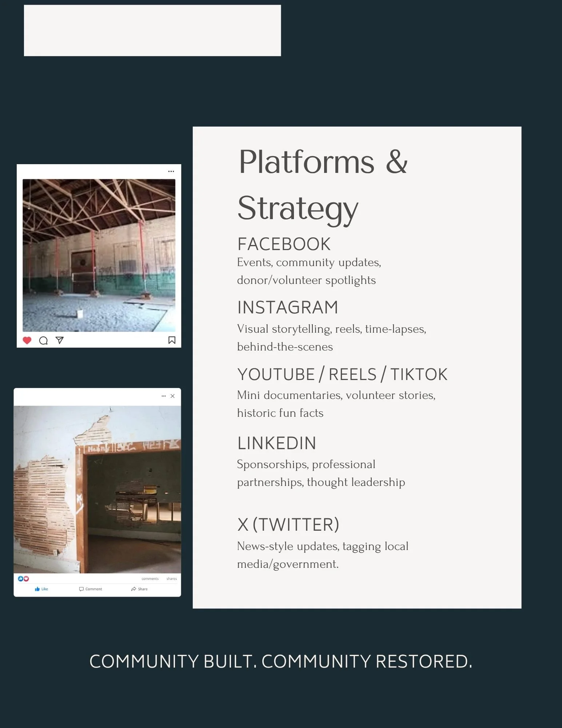Close the Facebook post with X

tap(173, 396)
